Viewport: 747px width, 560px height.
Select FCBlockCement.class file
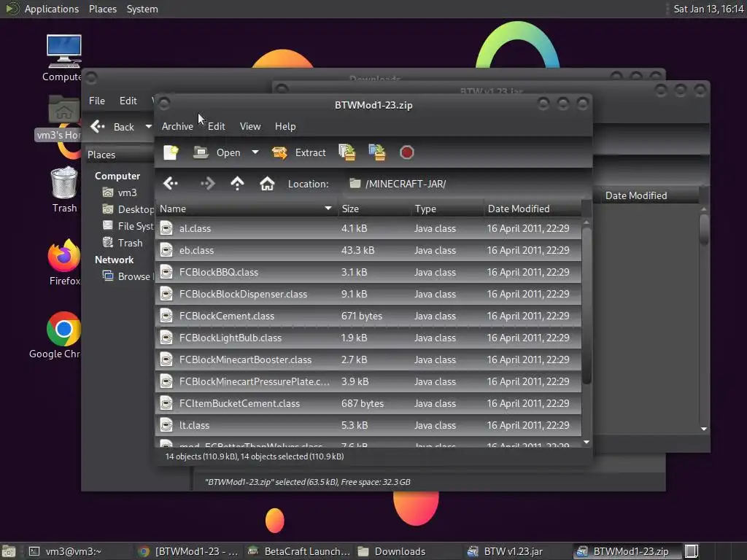click(368, 316)
